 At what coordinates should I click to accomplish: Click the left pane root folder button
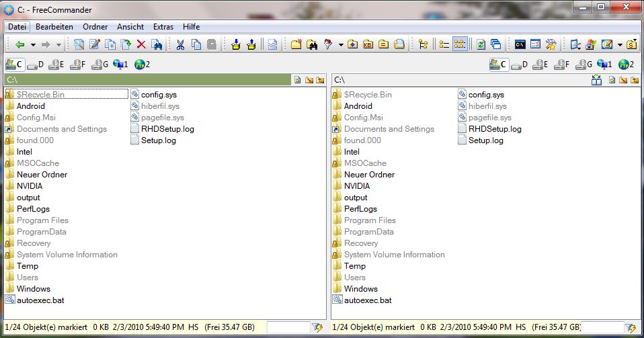click(309, 80)
